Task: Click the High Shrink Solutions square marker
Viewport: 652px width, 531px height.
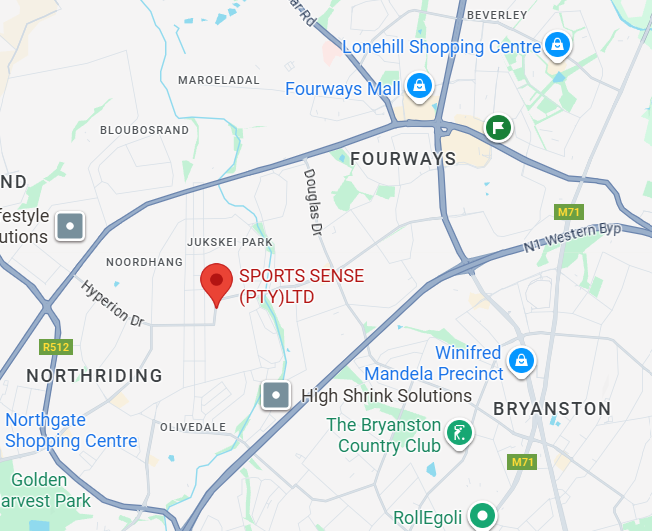Action: [276, 395]
